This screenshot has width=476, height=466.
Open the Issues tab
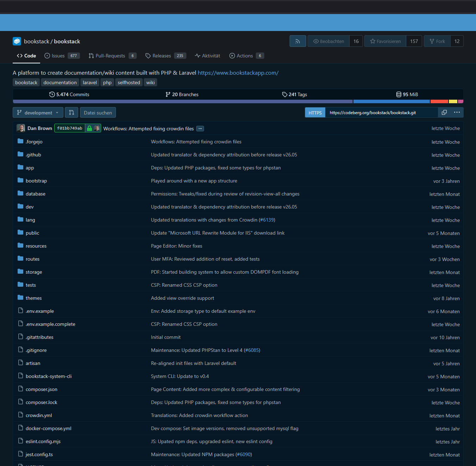click(62, 56)
